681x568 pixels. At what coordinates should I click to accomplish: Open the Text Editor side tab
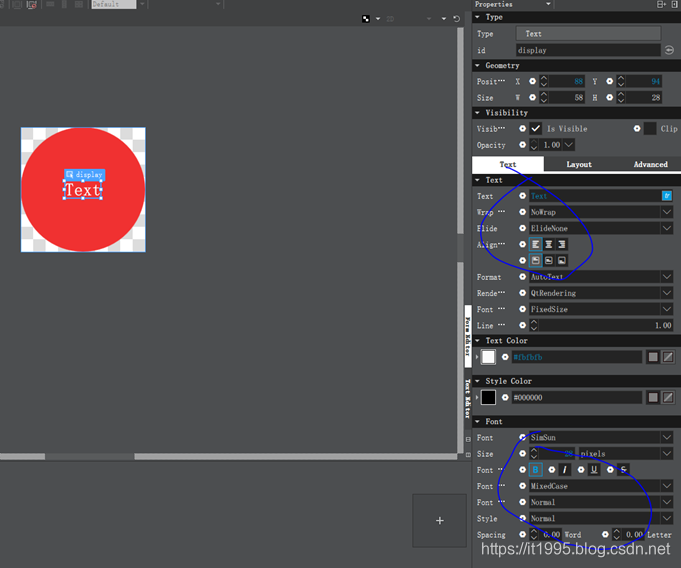468,399
